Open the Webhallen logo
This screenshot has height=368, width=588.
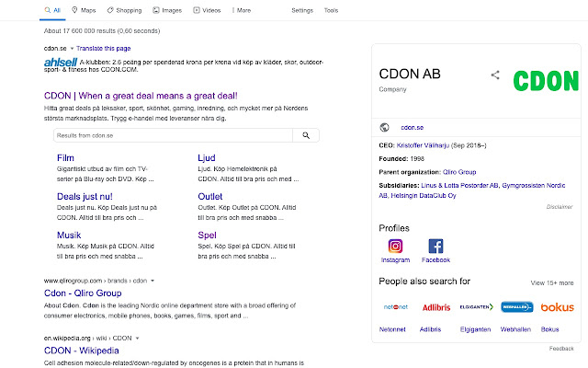(517, 307)
